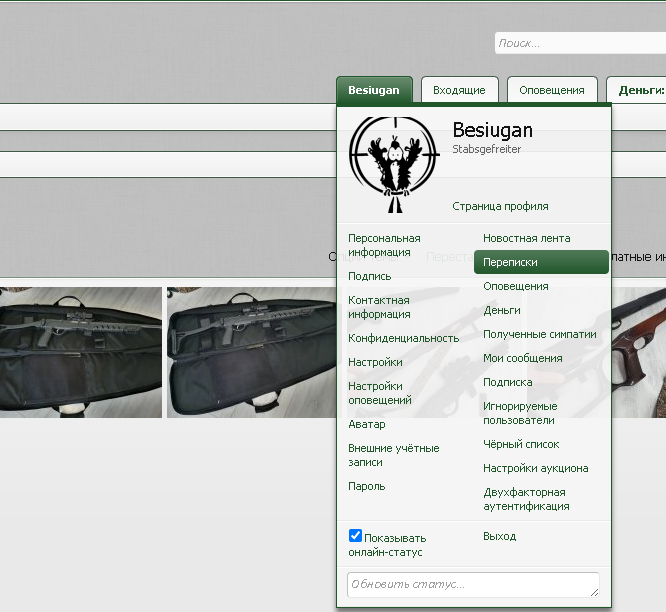
Task: Open the Оповещения tab in the top bar
Action: (552, 90)
